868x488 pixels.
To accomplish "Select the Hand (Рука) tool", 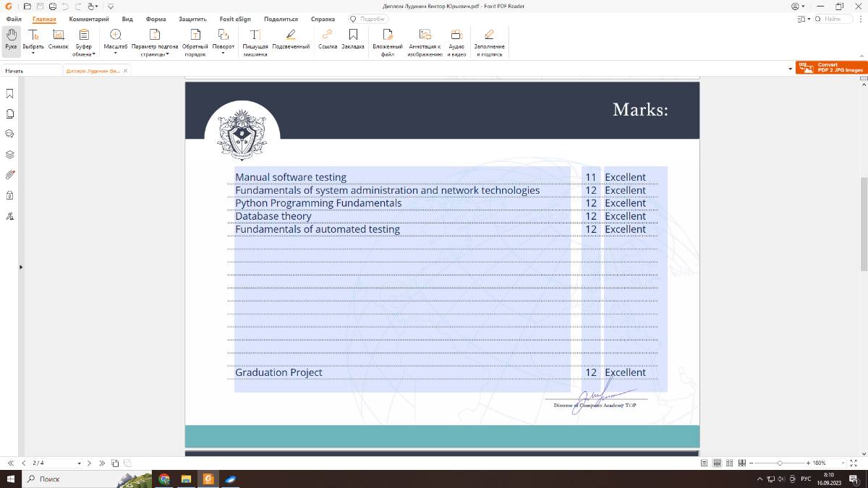I will coord(11,40).
